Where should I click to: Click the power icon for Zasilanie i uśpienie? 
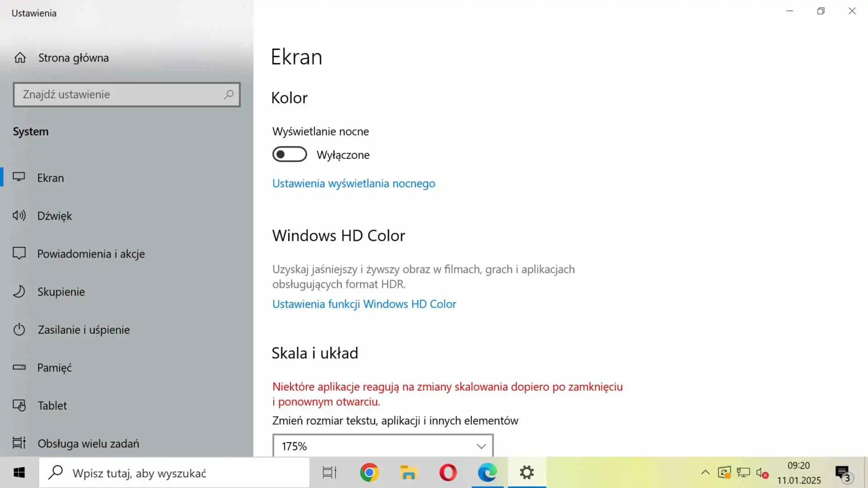(x=19, y=329)
